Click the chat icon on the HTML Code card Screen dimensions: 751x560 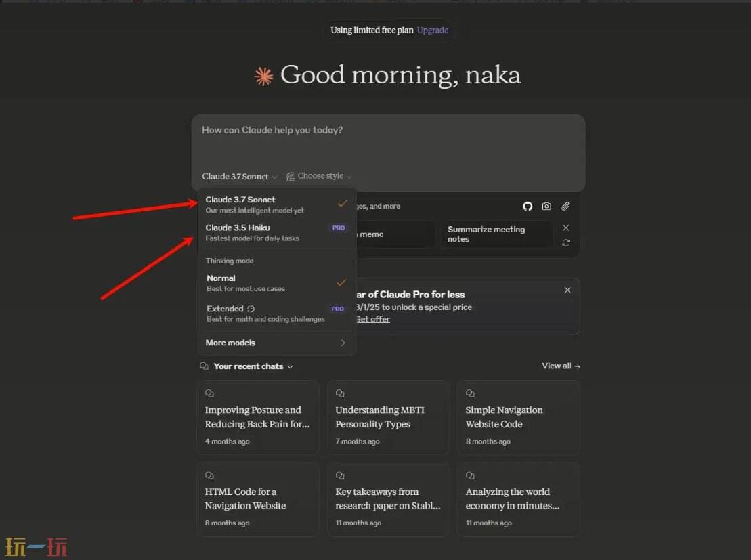tap(210, 475)
